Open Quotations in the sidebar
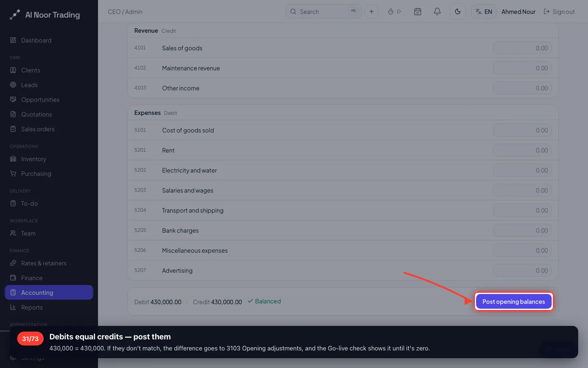 (x=49, y=114)
